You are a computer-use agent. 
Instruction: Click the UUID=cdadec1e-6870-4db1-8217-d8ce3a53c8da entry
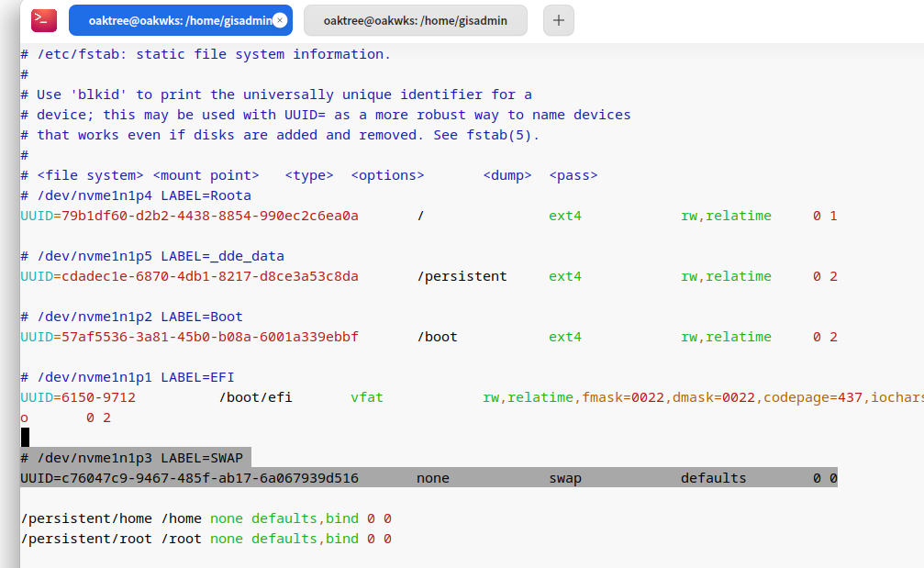coord(189,276)
